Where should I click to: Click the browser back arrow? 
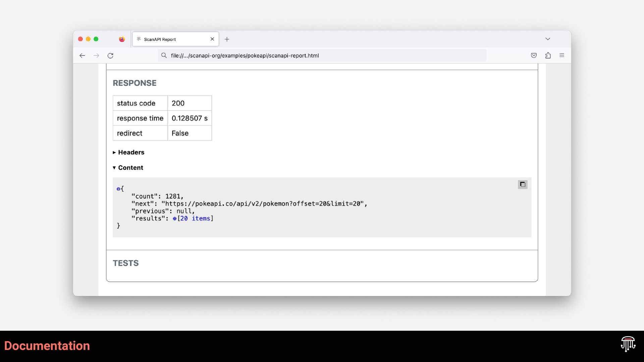point(82,56)
